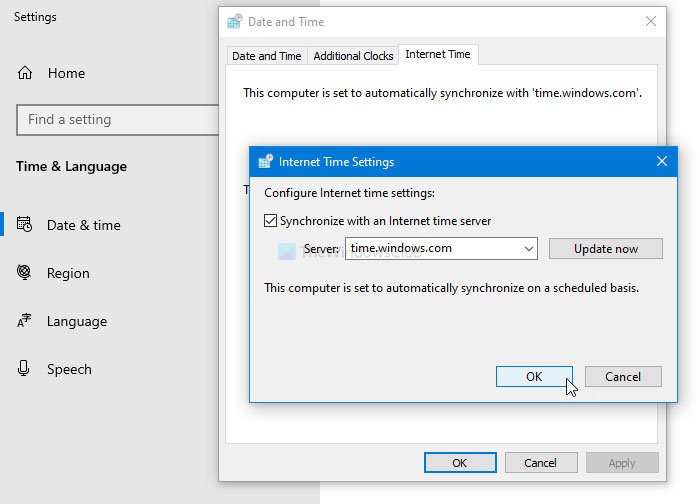The width and height of the screenshot is (700, 504).
Task: Uncheck Synchronize with an Internet time server
Action: coord(270,221)
